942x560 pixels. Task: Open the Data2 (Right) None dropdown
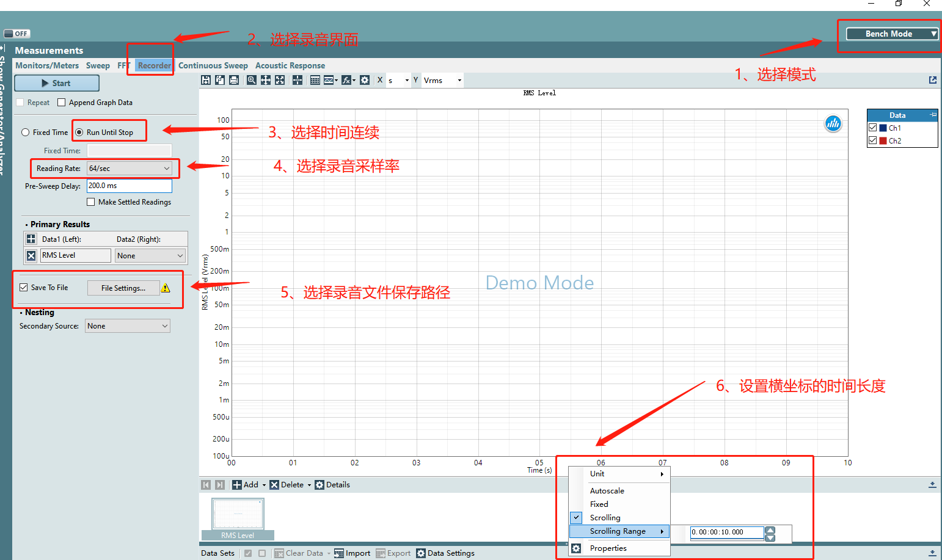tap(150, 256)
